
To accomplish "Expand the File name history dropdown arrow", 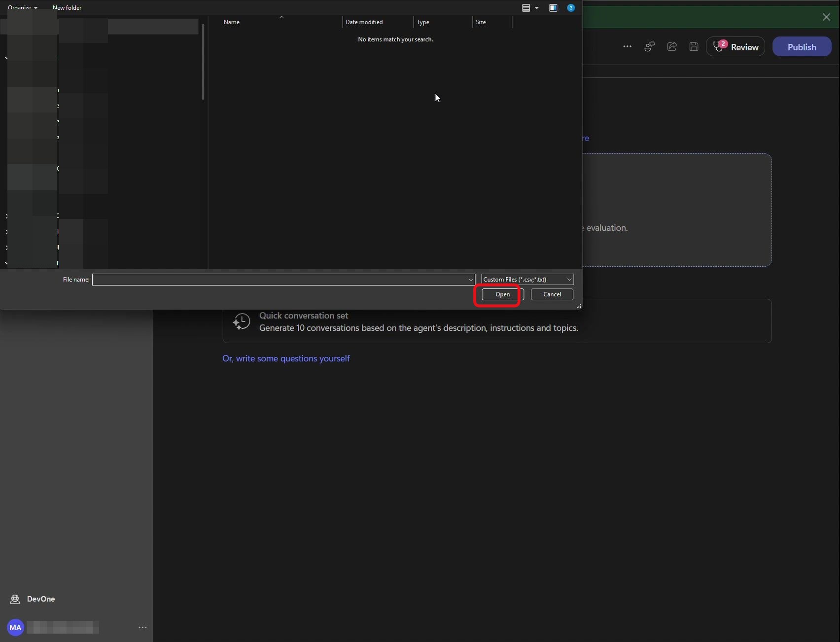I will click(470, 280).
